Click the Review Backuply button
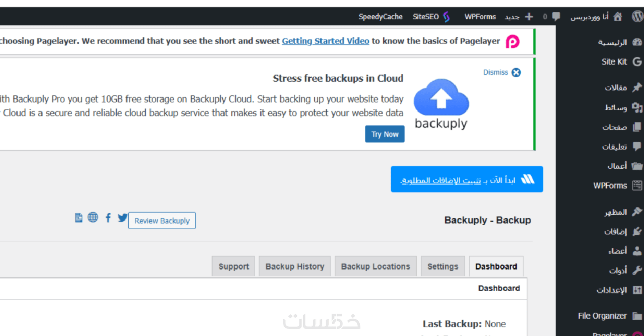Screen dimensions: 644x336 (162, 221)
